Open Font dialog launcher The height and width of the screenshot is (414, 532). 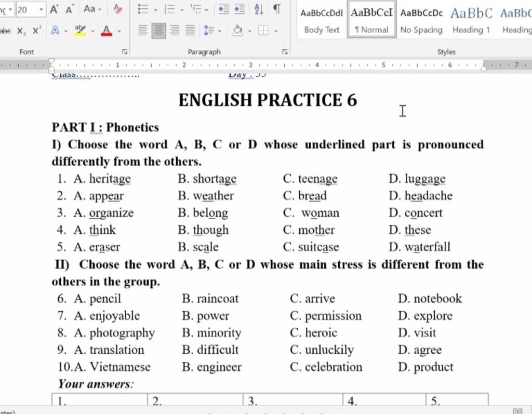[x=125, y=52]
